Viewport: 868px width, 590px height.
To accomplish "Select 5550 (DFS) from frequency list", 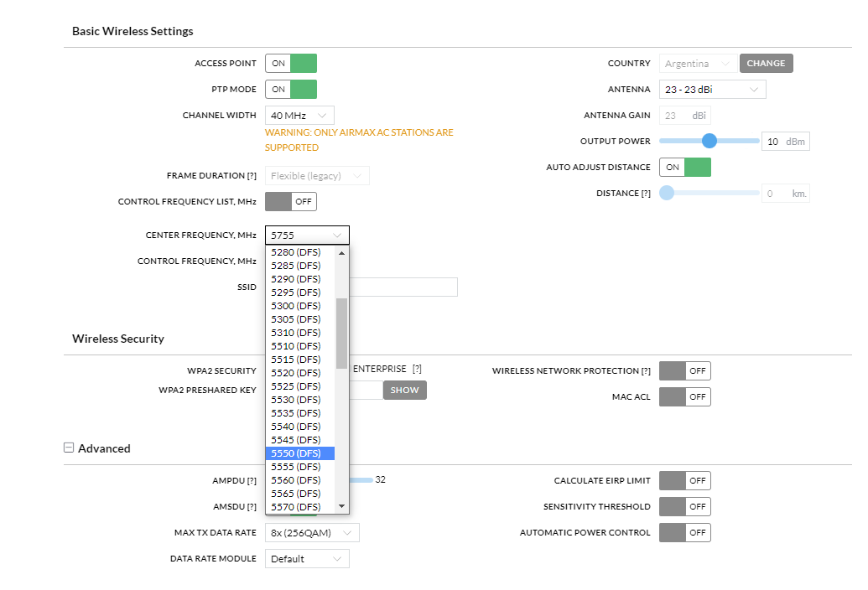I will click(x=299, y=453).
